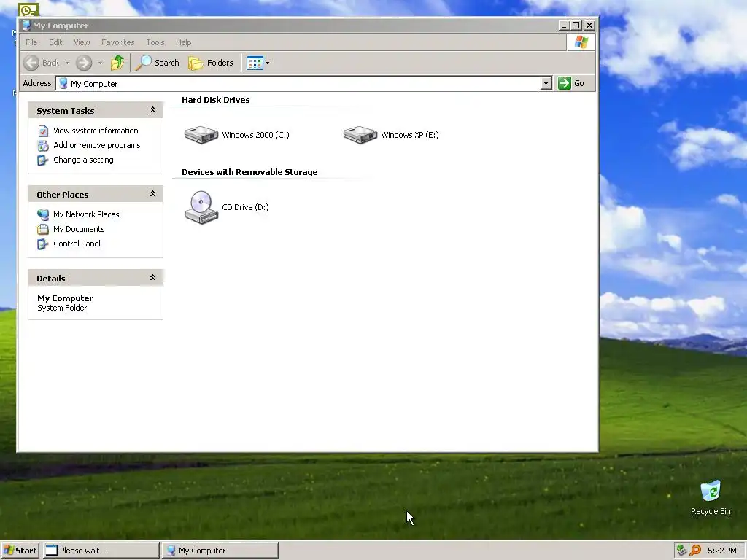Click Add or remove programs link
Image resolution: width=747 pixels, height=560 pixels.
point(97,145)
